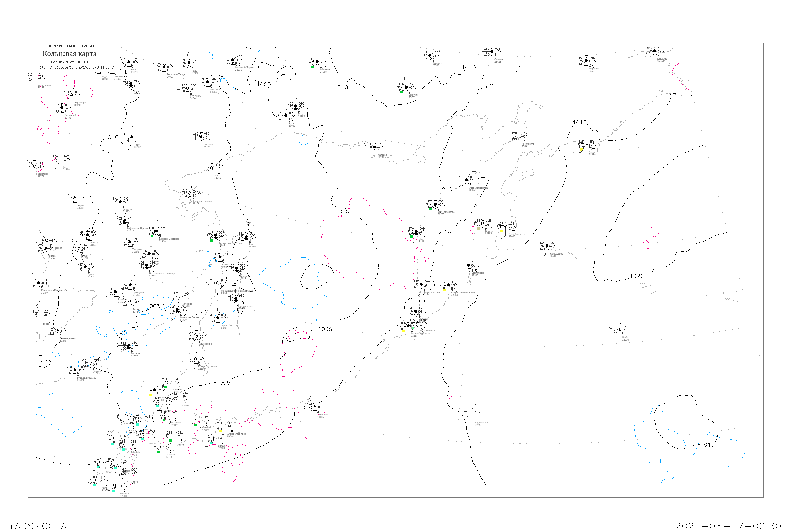Click the Николаевск-на-Амуре station circle symbol

pos(216,235)
